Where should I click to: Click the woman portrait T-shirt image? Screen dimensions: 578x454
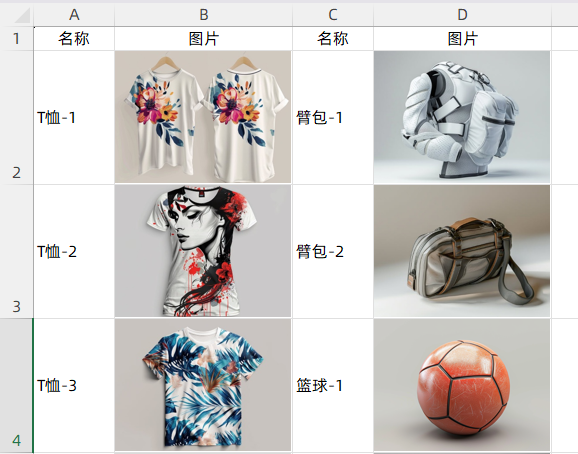pyautogui.click(x=203, y=251)
